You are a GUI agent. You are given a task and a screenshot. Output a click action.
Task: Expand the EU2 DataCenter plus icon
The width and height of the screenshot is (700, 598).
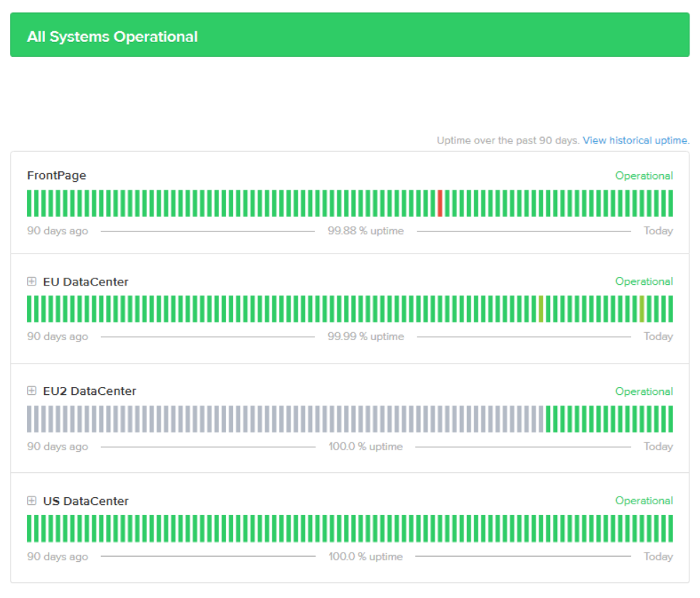tap(31, 391)
